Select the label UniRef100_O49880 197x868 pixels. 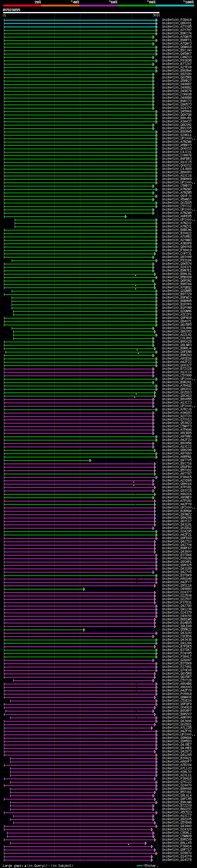[177, 589]
